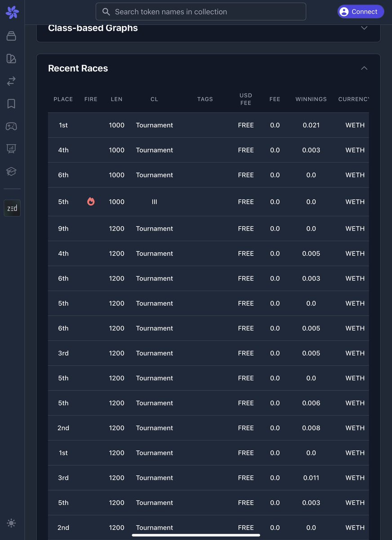Sort by the TAGS column header
The image size is (392, 540).
point(205,99)
